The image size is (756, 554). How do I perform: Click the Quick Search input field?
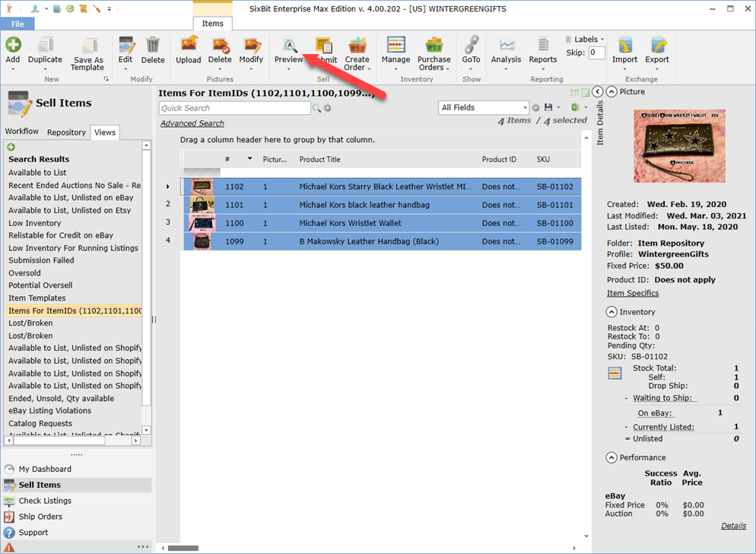point(234,108)
